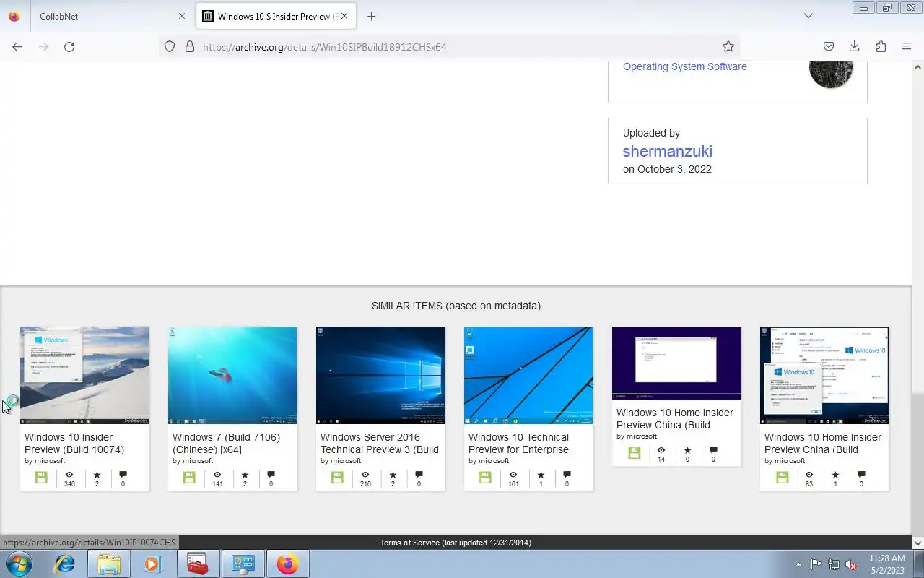
Task: Click the Windows 7 (Build 7106) (Chinese) title
Action: (x=227, y=443)
